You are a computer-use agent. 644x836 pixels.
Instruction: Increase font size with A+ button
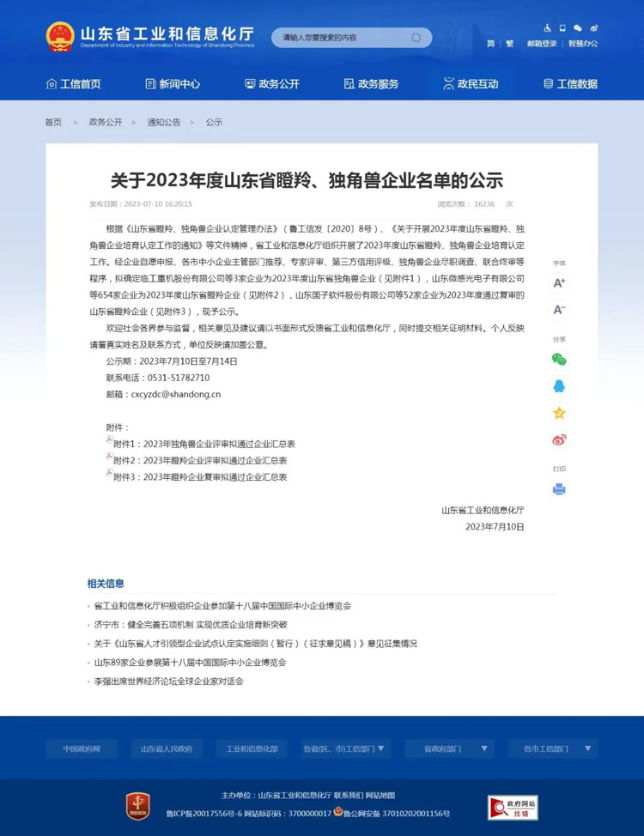tap(559, 282)
